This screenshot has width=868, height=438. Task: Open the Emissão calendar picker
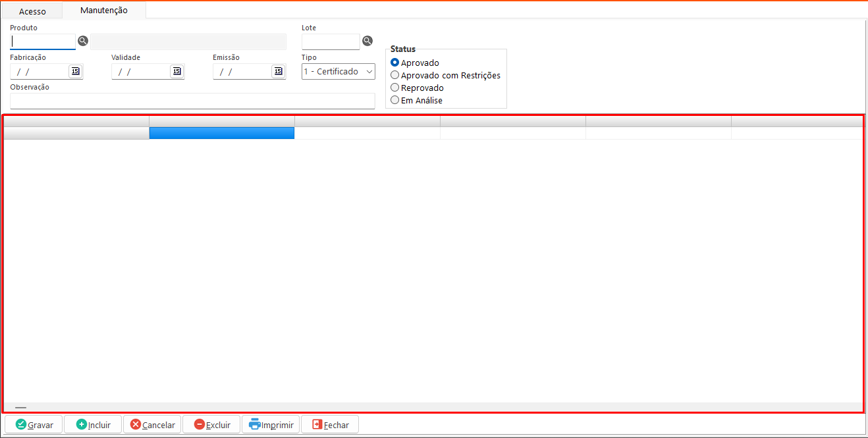278,71
